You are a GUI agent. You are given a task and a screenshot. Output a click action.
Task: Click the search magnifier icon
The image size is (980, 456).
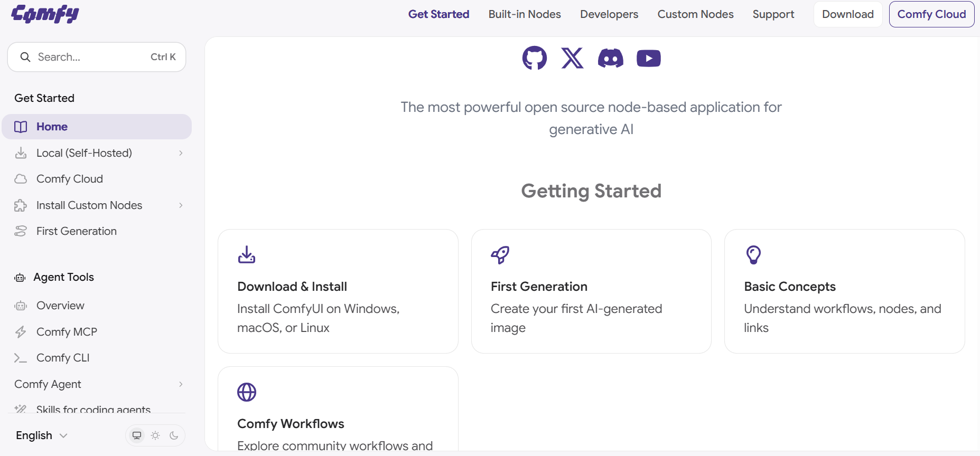(25, 57)
